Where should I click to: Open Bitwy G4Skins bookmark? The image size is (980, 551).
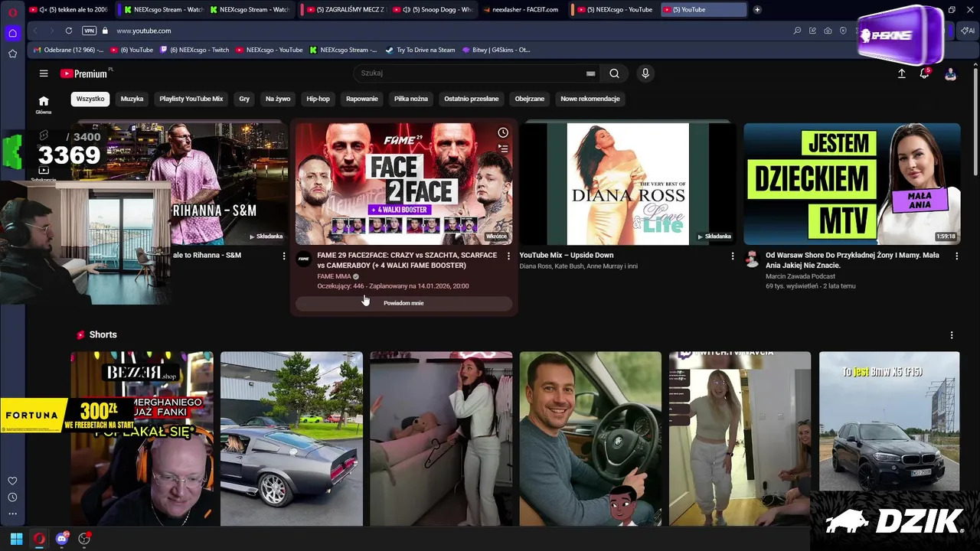click(x=496, y=50)
